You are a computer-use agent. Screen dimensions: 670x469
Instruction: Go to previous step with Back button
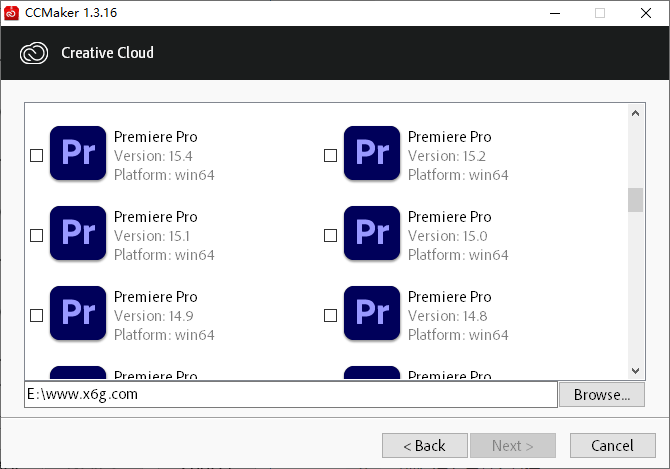click(424, 445)
